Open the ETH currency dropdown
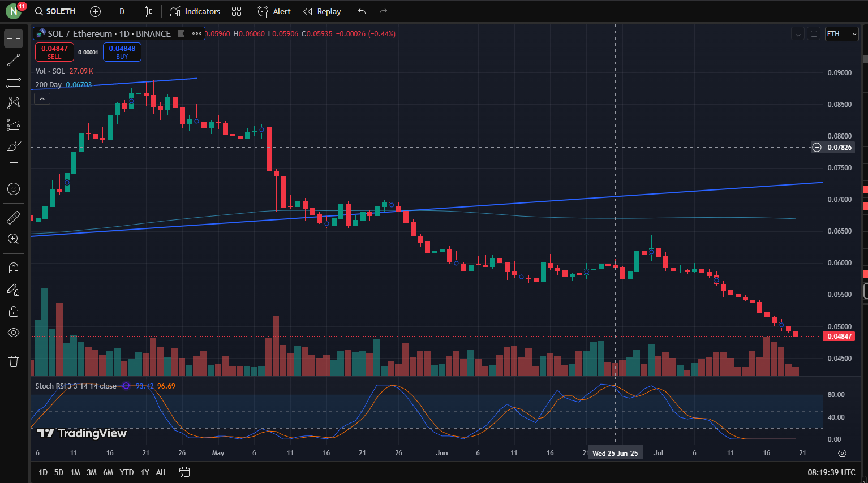 (841, 34)
